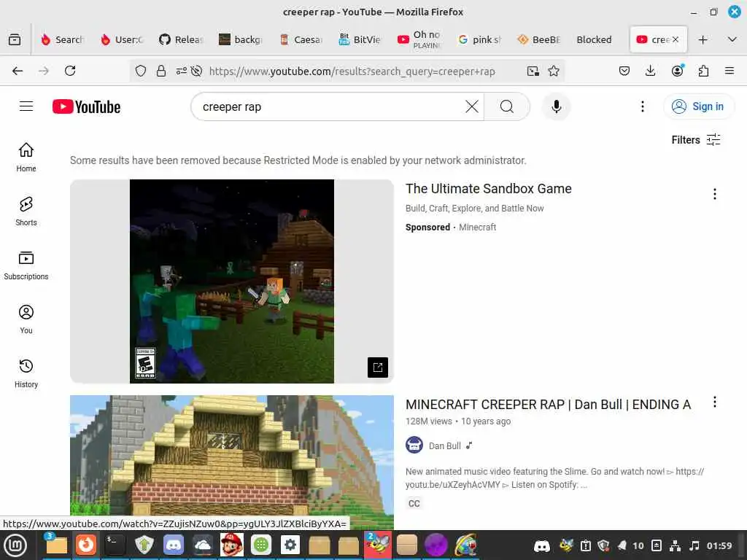Click the YouTube logo
Viewport: 747px width, 560px height.
coord(86,106)
